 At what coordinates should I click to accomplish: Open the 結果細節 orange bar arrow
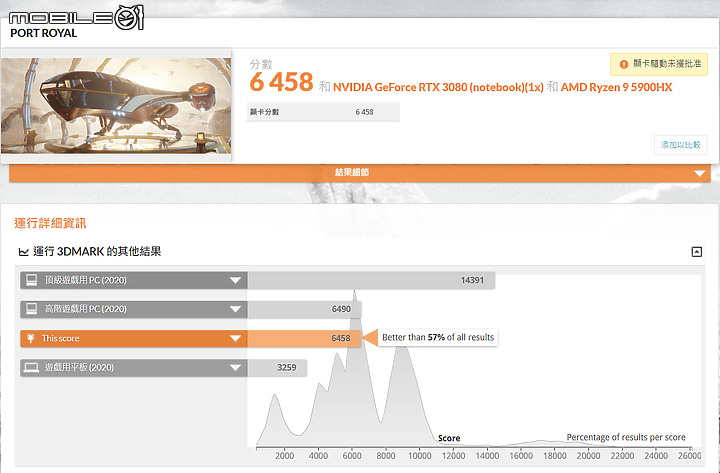tap(699, 174)
